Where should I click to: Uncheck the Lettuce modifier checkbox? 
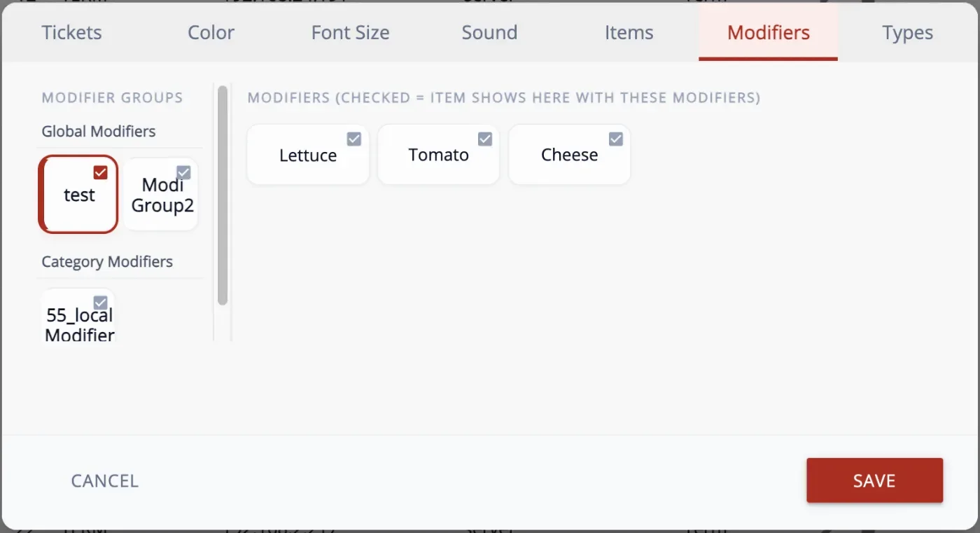click(x=354, y=139)
